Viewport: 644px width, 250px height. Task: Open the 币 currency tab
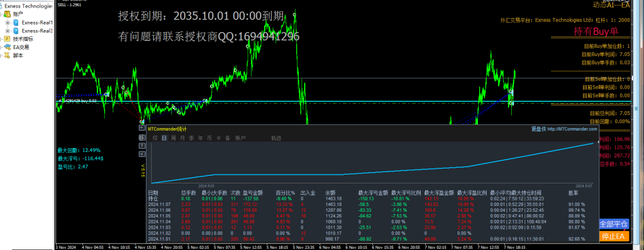(209, 138)
